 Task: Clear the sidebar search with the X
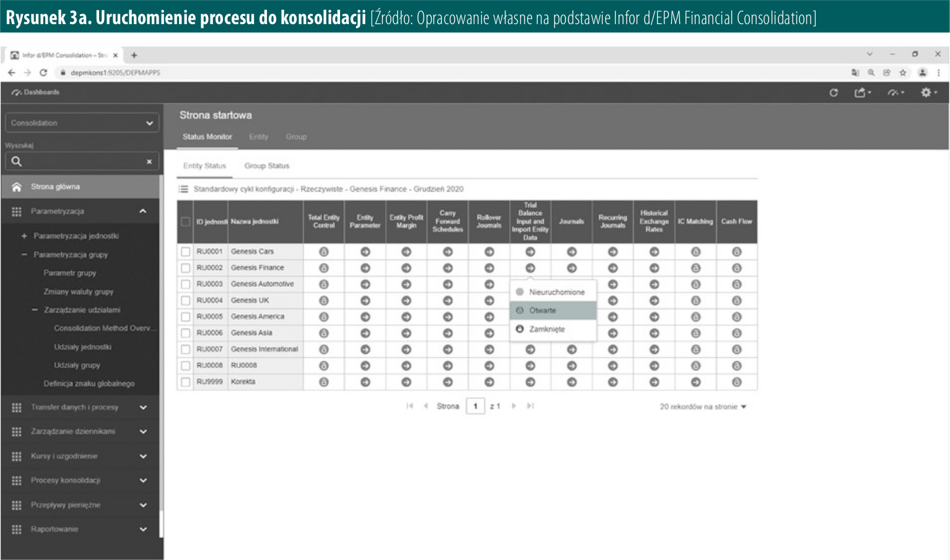tap(149, 162)
